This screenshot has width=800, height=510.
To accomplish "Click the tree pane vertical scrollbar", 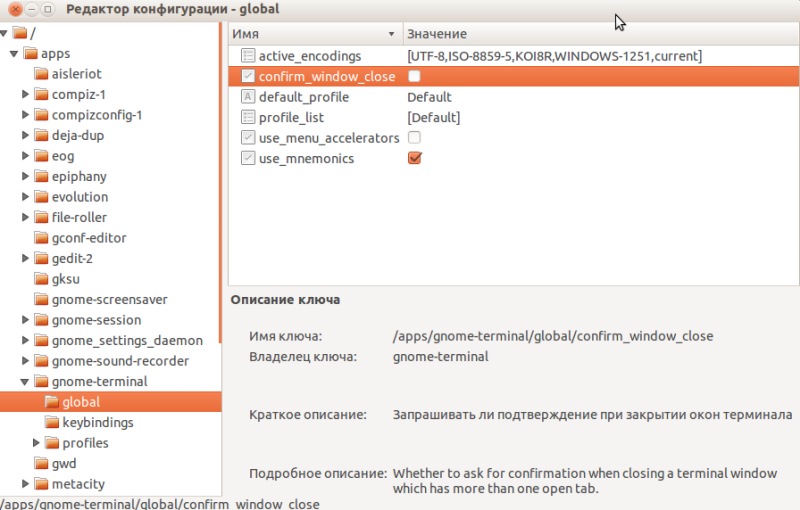I will pyautogui.click(x=220, y=184).
